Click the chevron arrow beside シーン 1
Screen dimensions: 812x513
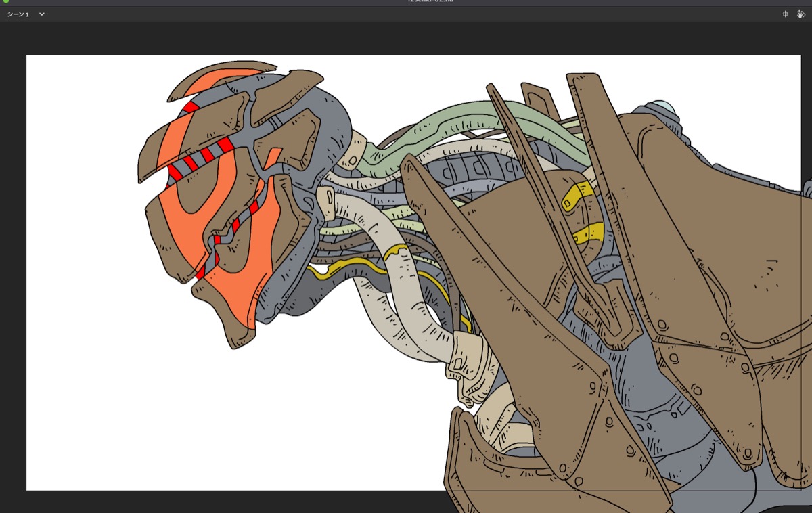(41, 14)
